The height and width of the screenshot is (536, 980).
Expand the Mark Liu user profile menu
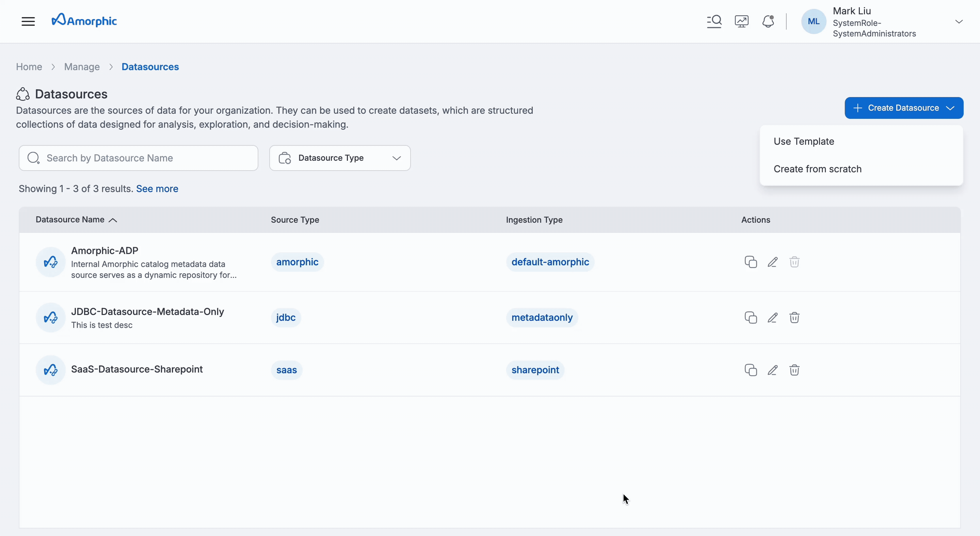[x=959, y=22]
